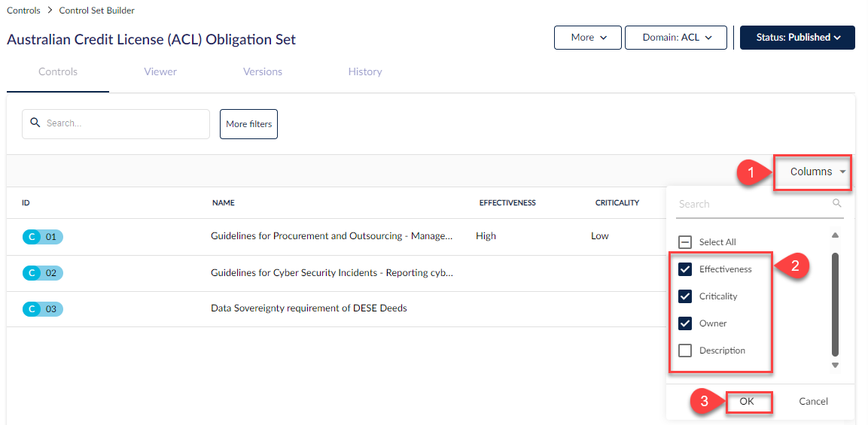
Task: Click the column list scrollbar thumb
Action: [836, 305]
